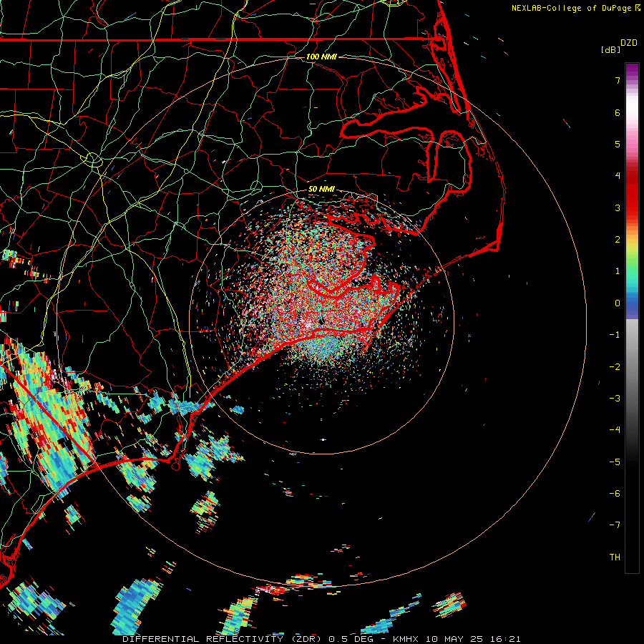Click the NEXLAB-College of DuPage watermark text
644x644 pixels.
coord(572,8)
